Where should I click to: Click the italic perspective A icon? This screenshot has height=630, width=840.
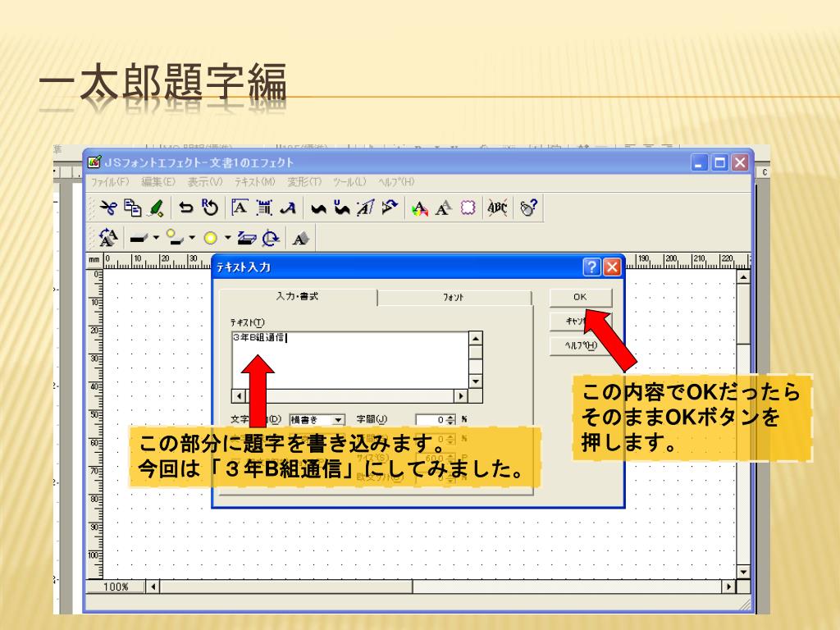click(366, 208)
